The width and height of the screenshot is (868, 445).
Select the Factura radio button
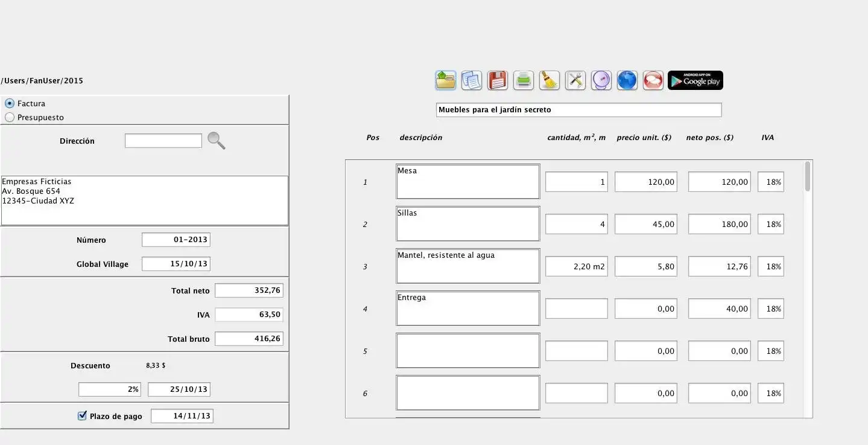pos(10,103)
